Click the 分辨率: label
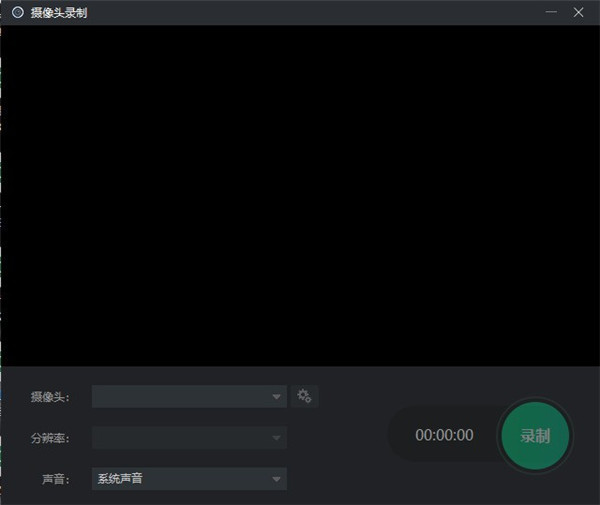Image resolution: width=600 pixels, height=505 pixels. pyautogui.click(x=50, y=438)
